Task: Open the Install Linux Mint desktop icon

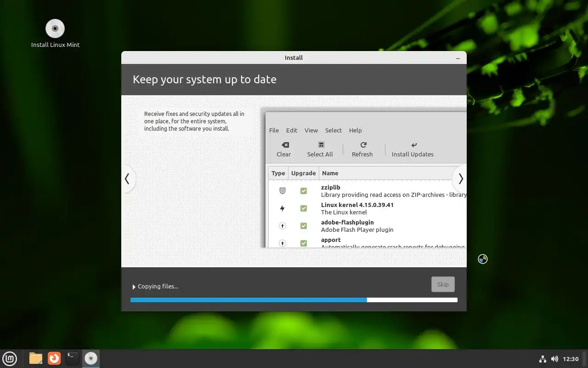Action: [x=55, y=33]
